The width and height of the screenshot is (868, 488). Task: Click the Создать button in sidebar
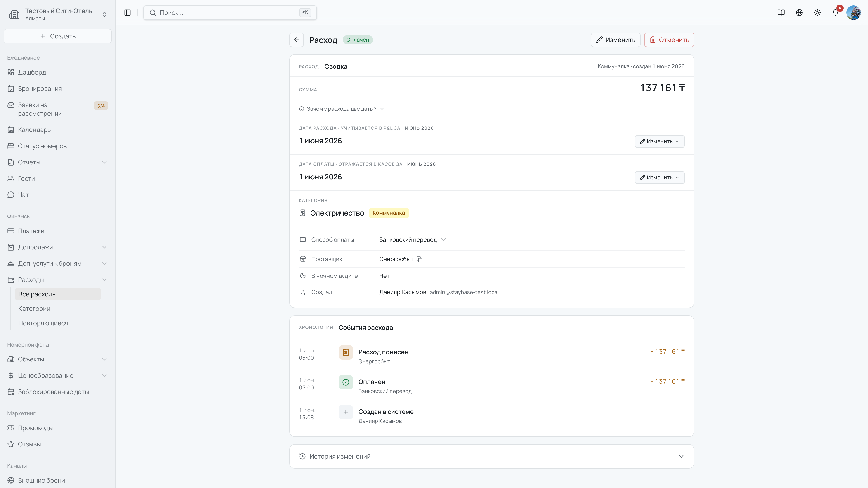(x=58, y=36)
